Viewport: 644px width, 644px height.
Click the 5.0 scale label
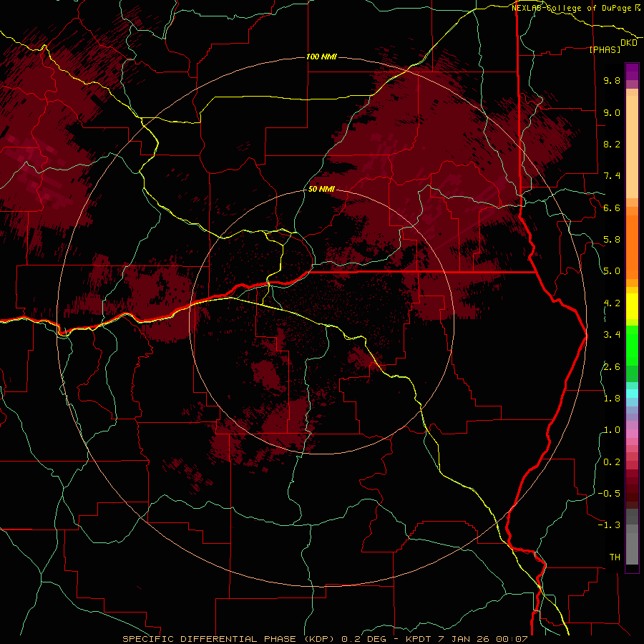612,271
